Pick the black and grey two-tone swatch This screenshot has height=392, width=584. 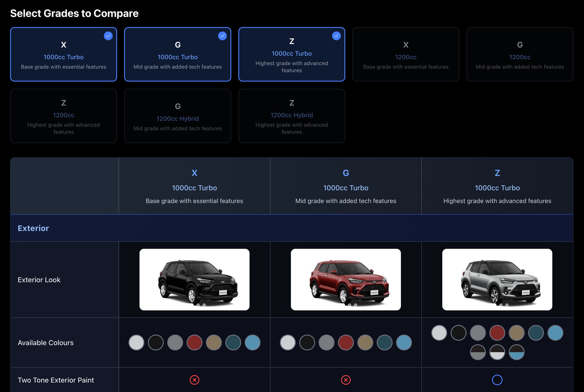[x=478, y=352]
